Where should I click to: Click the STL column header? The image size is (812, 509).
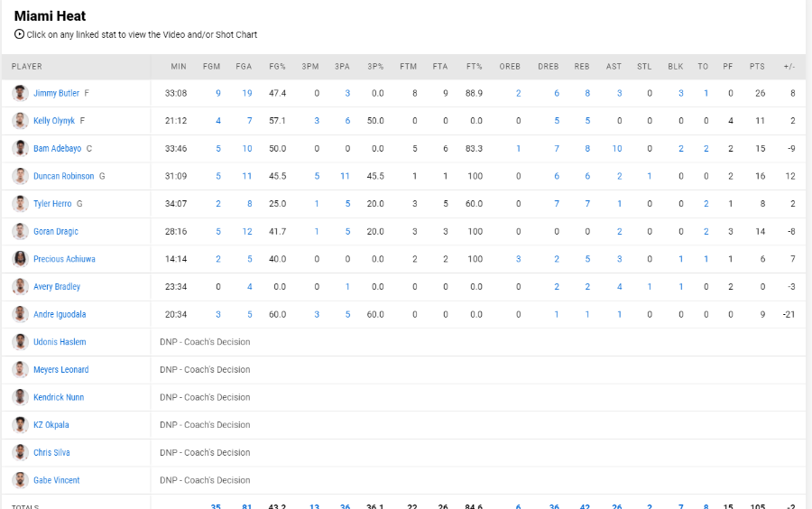pyautogui.click(x=644, y=66)
